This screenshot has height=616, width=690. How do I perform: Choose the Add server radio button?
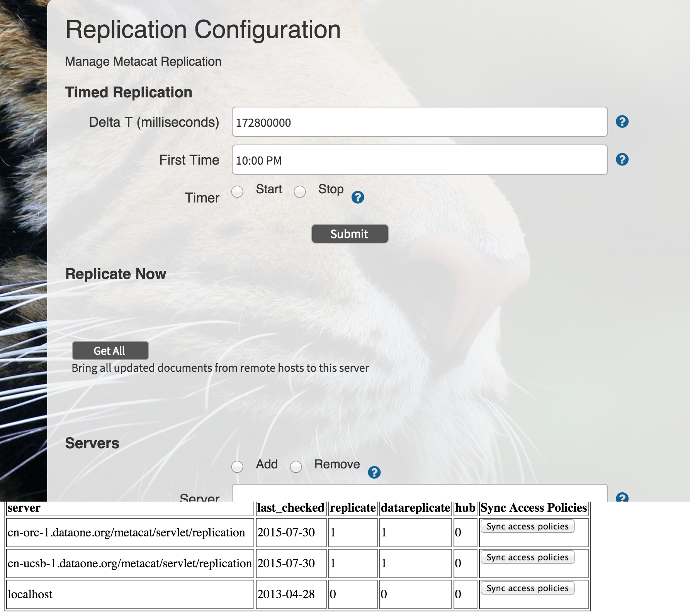tap(237, 467)
